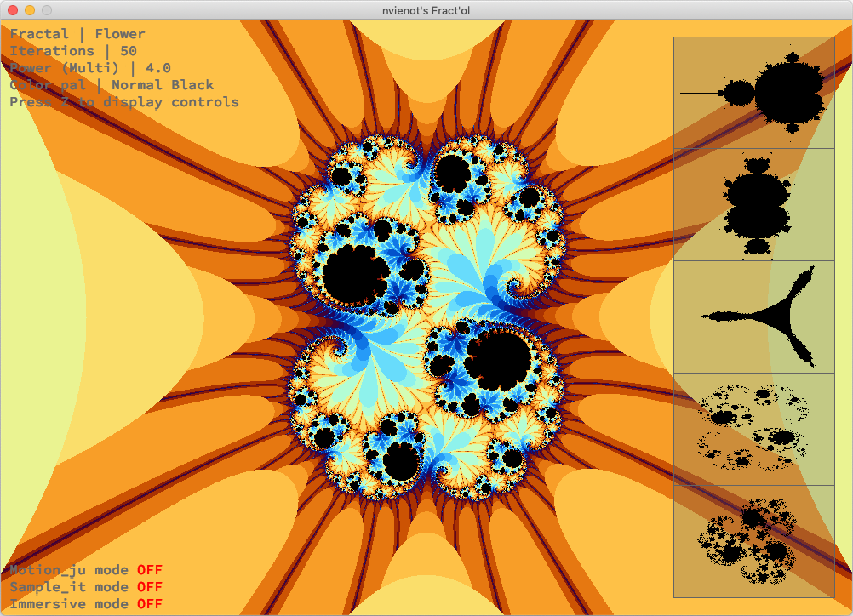Image resolution: width=853 pixels, height=616 pixels.
Task: Click the Sample_it mode OFF status
Action: pos(86,587)
